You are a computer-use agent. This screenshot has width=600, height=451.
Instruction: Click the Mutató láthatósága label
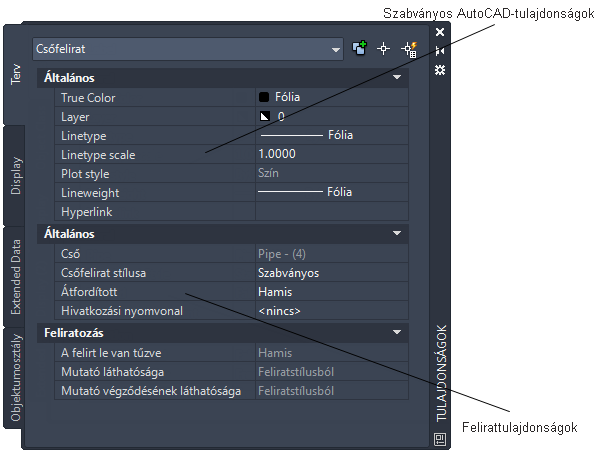(112, 372)
